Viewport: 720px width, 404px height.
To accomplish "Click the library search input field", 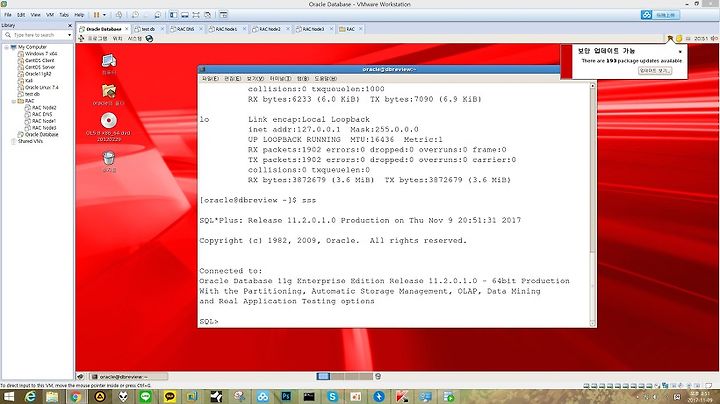I will (38, 35).
